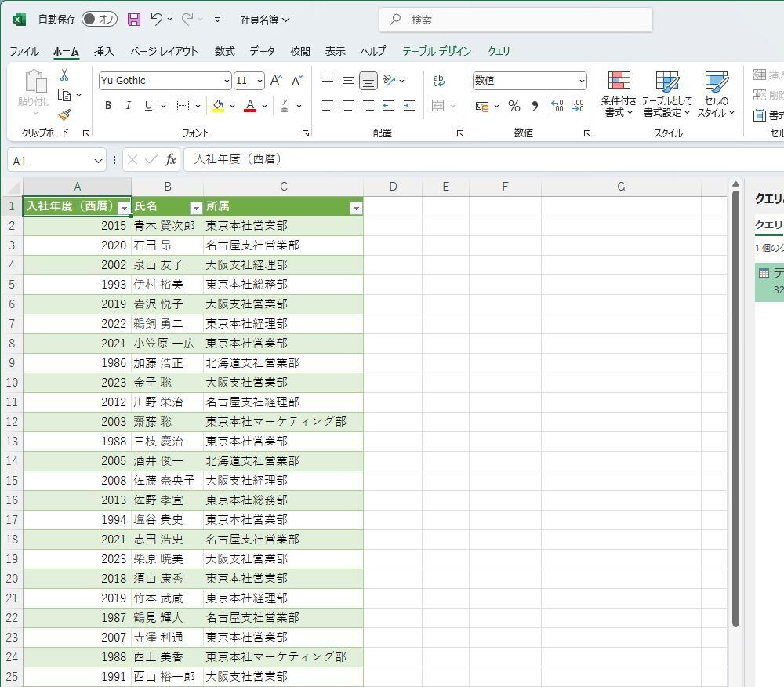784x687 pixels.
Task: Open conditional formatting (条件付き書式)
Action: click(619, 94)
